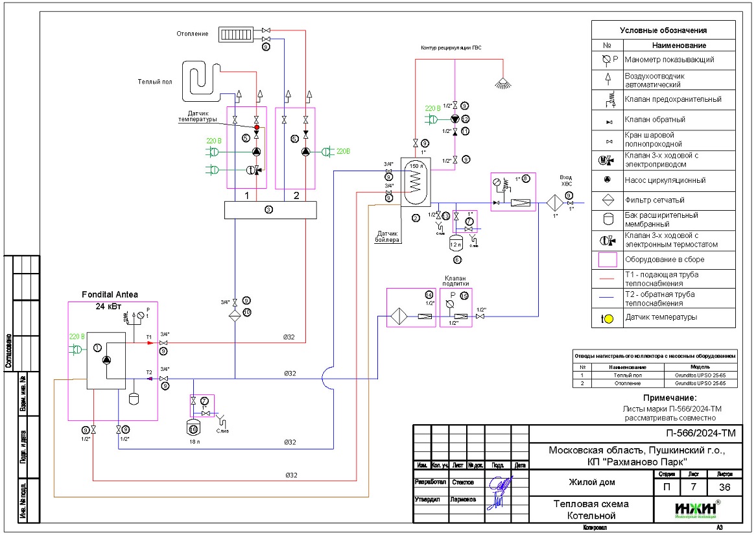
Task: Click the safety valve symbol in legend
Action: [607, 100]
